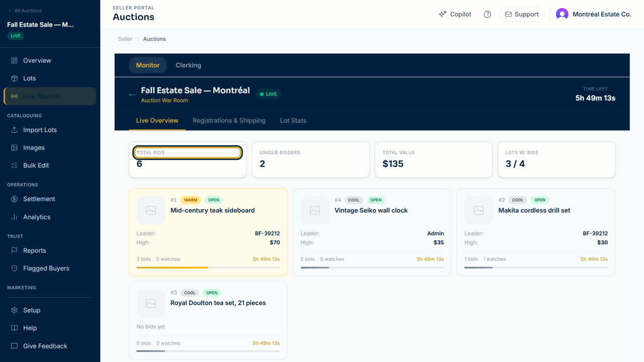
Task: Select the Live Monitor broadcast icon
Action: 14,97
